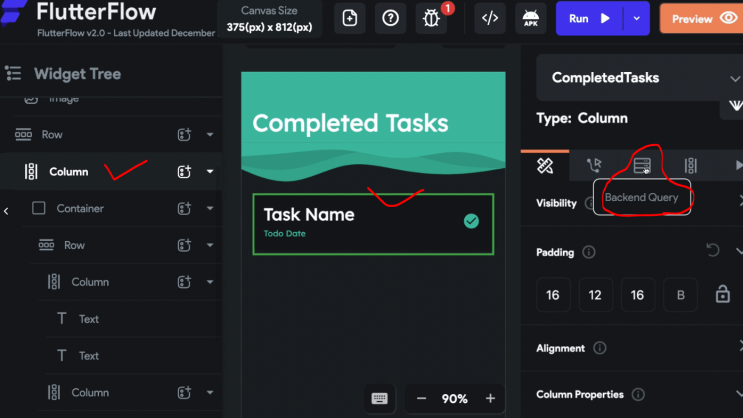Collapse the Row under Container arrow
The height and width of the screenshot is (418, 743).
[x=210, y=245]
